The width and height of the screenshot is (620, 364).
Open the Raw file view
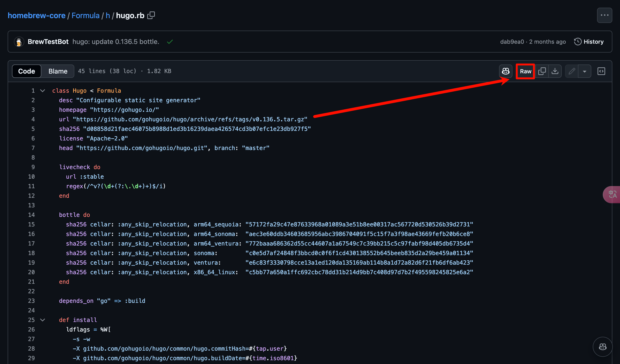click(525, 71)
